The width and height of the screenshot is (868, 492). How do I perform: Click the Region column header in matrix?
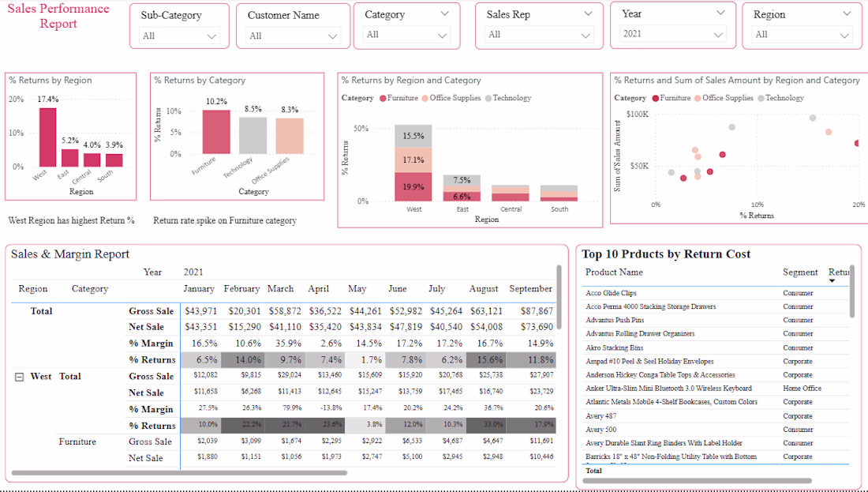pos(32,289)
